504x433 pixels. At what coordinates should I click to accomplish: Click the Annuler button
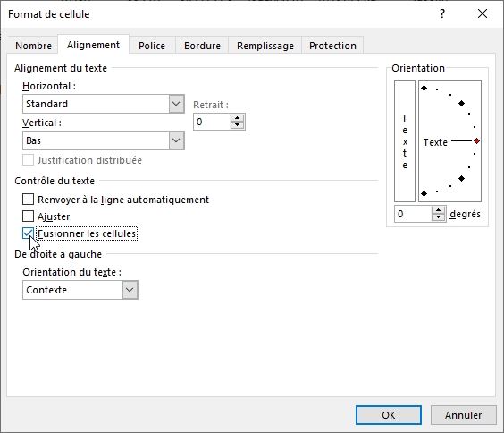pos(463,415)
